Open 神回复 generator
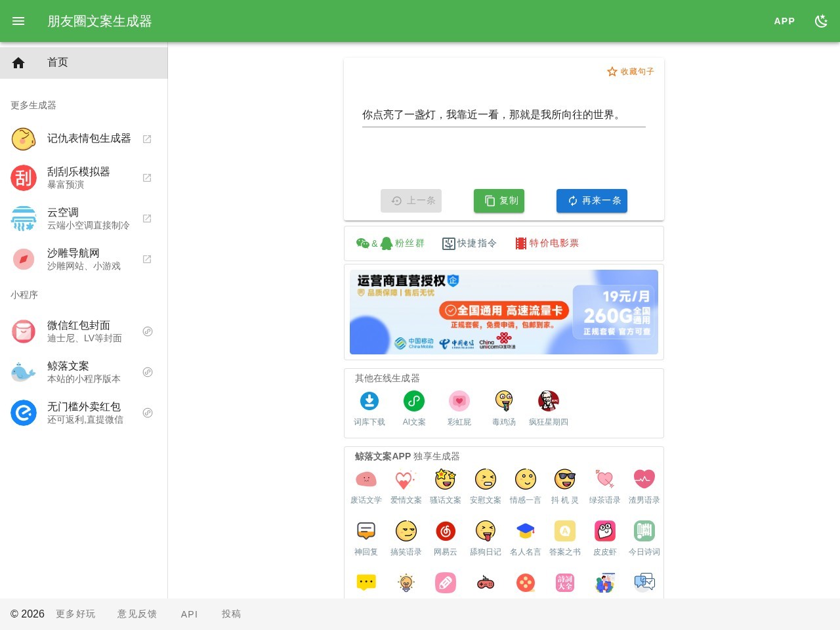Viewport: 840px width, 630px height. click(366, 539)
